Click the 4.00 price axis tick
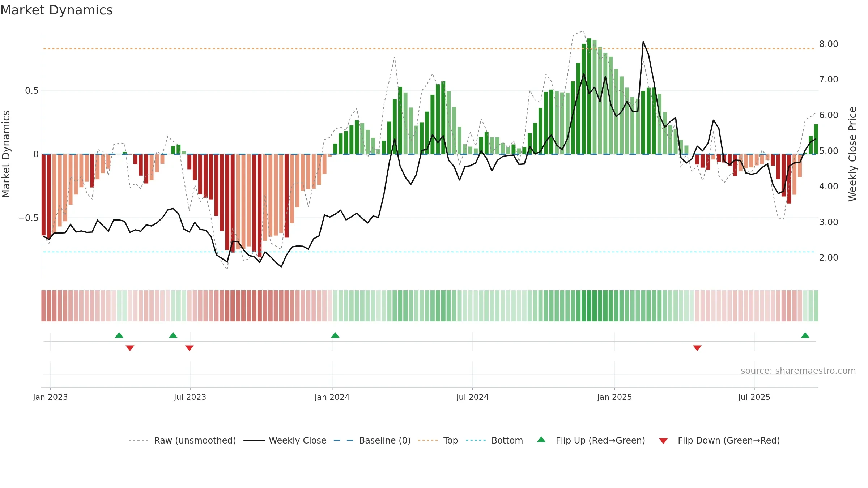 click(x=829, y=186)
